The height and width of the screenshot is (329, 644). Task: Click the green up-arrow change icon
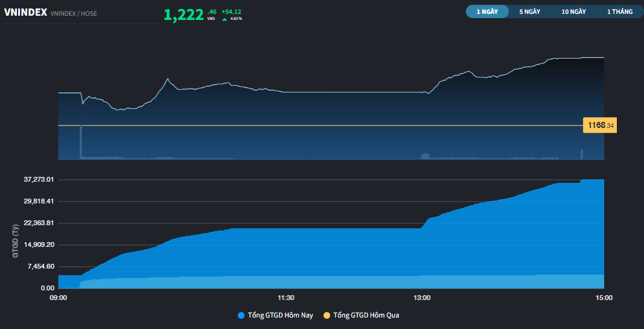click(225, 19)
